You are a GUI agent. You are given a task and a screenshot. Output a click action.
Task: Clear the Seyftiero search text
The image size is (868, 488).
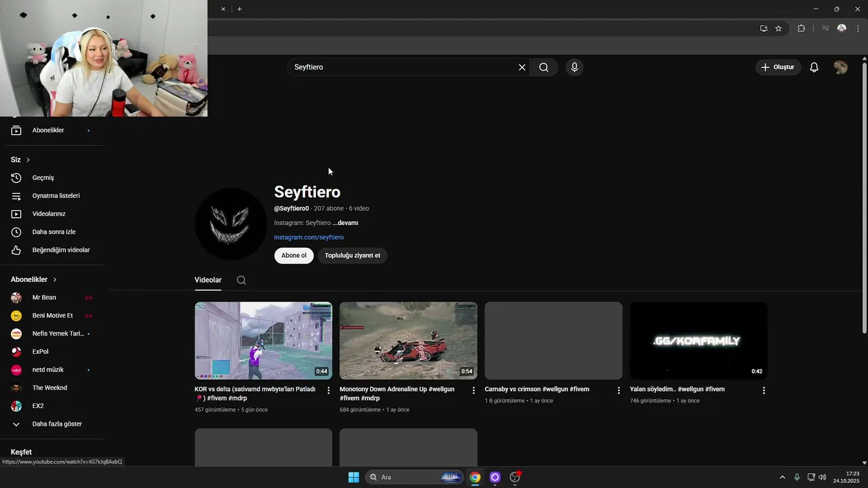tap(522, 67)
